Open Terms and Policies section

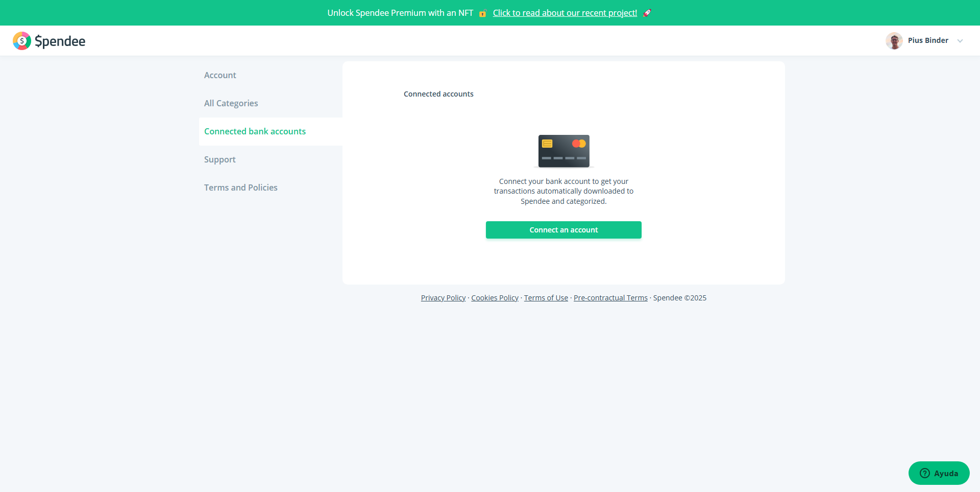tap(240, 188)
